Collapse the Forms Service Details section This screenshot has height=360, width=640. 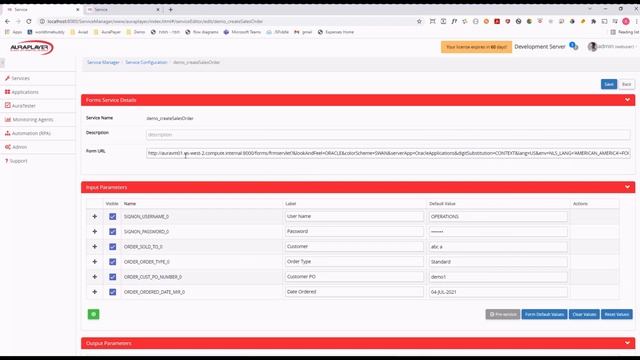point(627,100)
